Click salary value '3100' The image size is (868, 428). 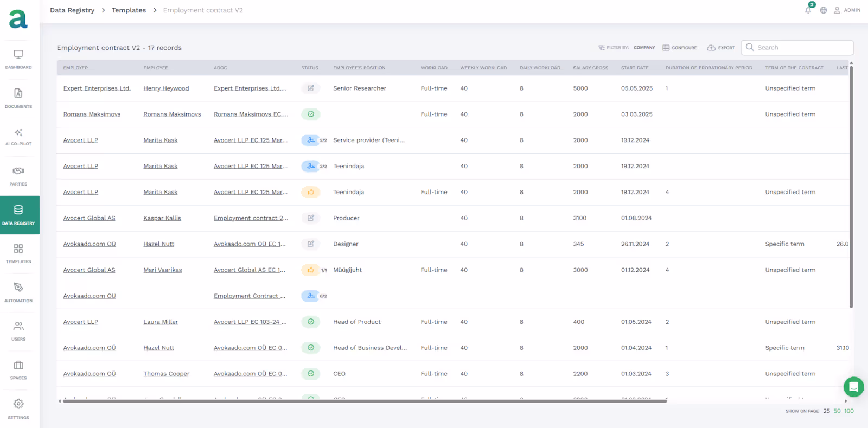coord(580,218)
